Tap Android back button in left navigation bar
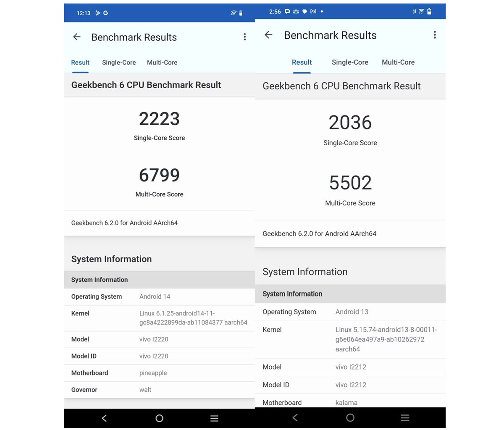Screen dimensions: 504x430 point(104,418)
